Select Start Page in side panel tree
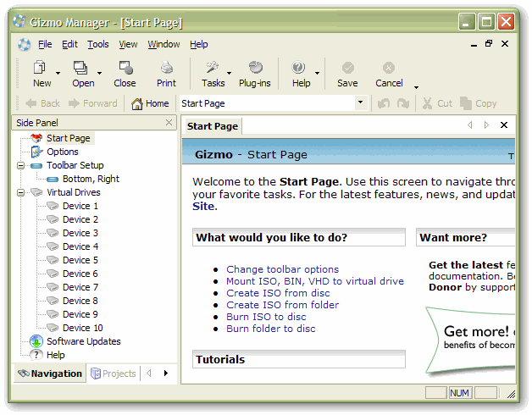Viewport: 532px width, 415px height. coord(69,138)
